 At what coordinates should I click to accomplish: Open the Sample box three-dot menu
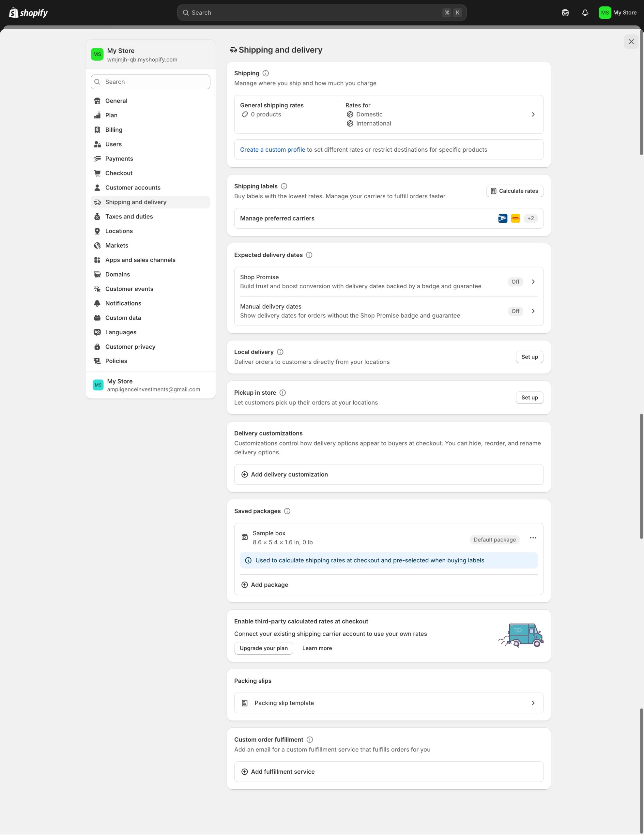pos(533,538)
